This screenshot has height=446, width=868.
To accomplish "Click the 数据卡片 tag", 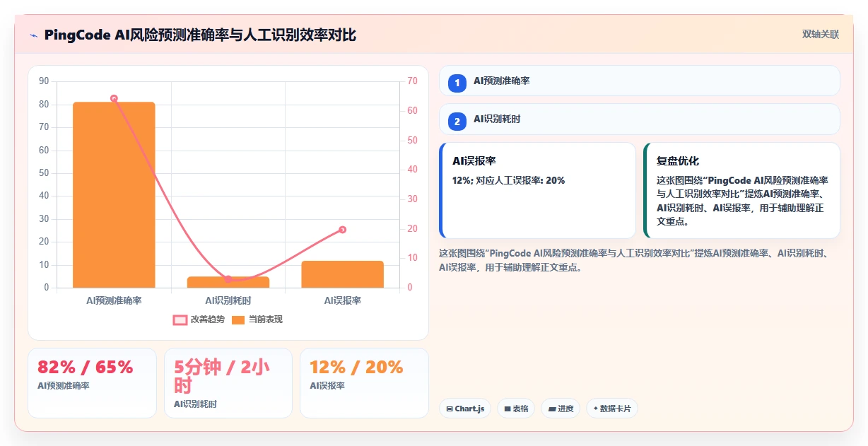I will (x=612, y=409).
